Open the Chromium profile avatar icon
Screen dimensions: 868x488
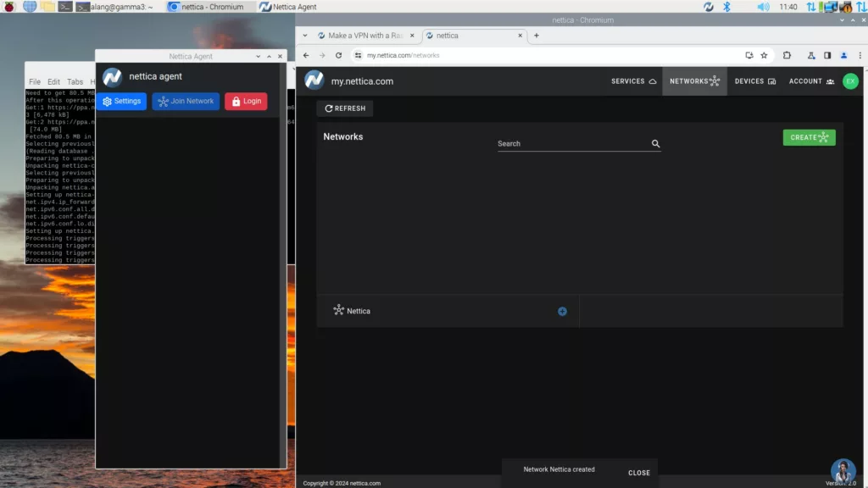point(843,54)
